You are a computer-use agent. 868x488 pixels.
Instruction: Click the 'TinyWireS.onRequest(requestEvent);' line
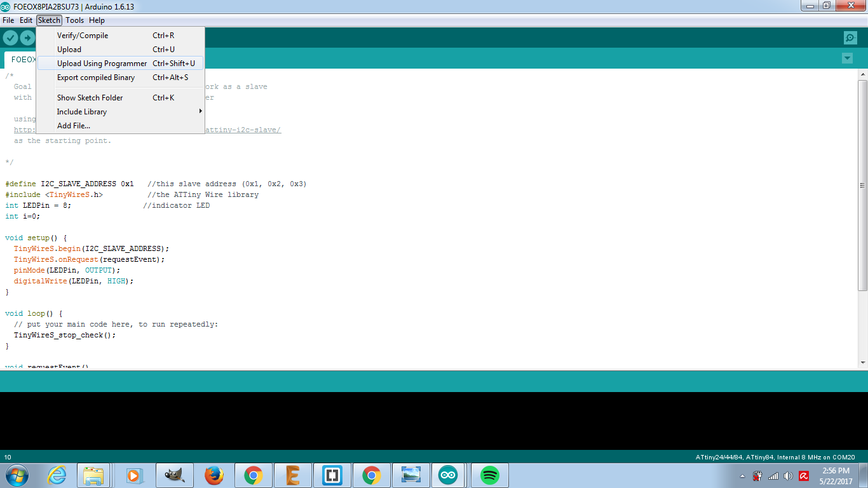click(x=89, y=259)
